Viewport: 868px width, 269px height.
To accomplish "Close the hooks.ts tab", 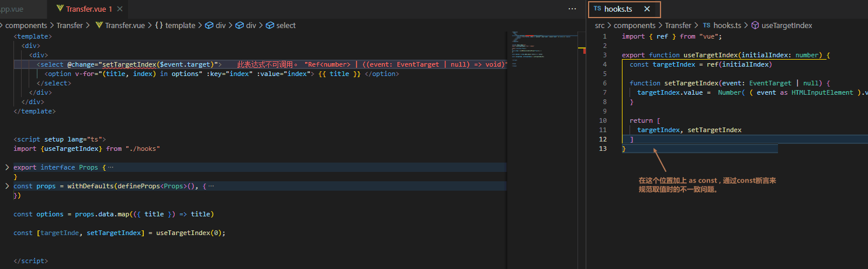I will pos(646,9).
